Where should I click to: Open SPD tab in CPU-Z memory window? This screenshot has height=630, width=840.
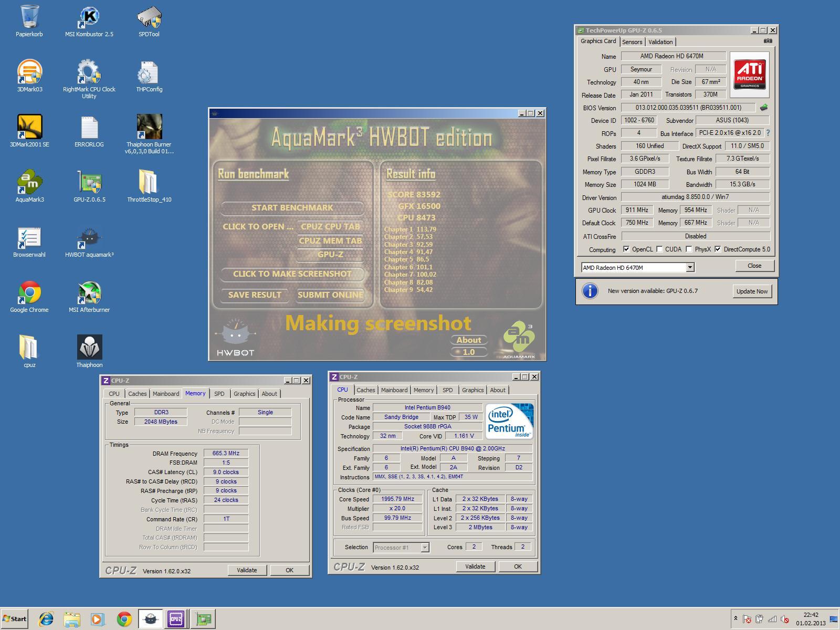(219, 394)
